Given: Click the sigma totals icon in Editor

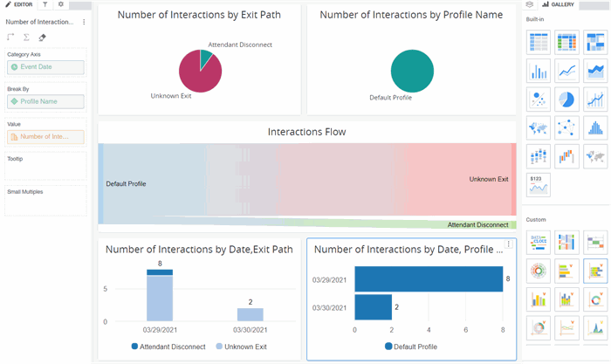Looking at the screenshot, I should pyautogui.click(x=26, y=38).
